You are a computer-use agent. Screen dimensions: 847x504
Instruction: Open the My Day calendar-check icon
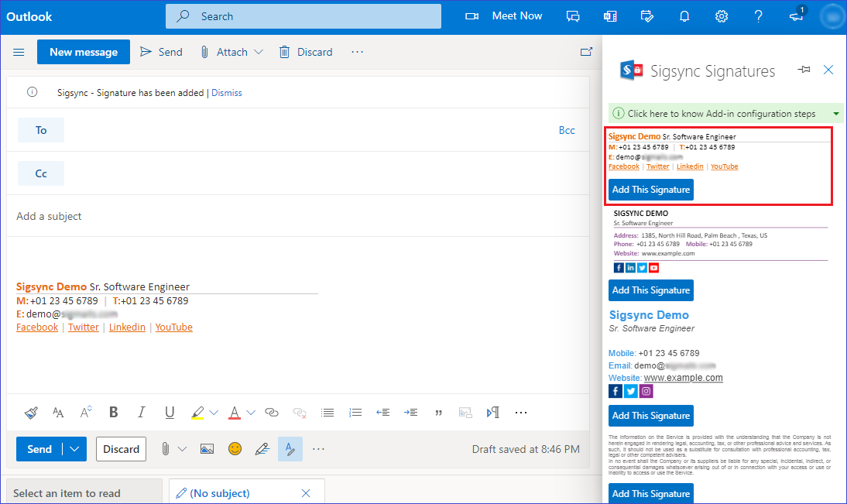647,16
